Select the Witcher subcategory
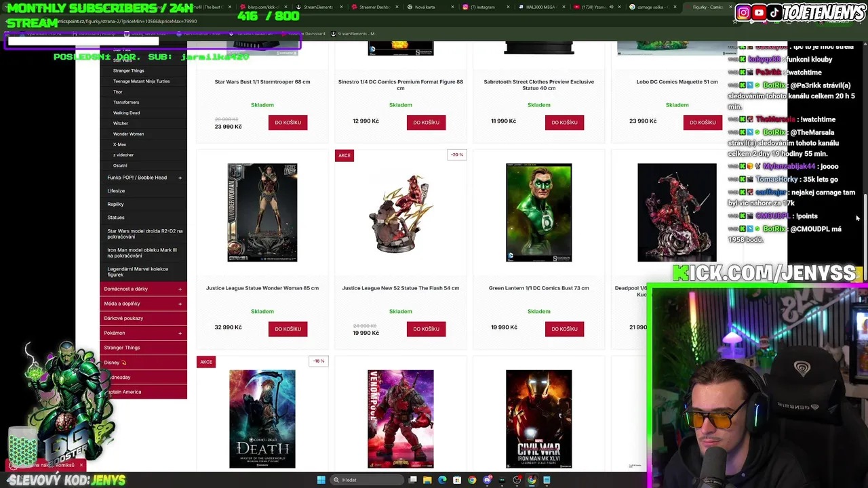Screen dimensions: 868x488 pyautogui.click(x=121, y=123)
